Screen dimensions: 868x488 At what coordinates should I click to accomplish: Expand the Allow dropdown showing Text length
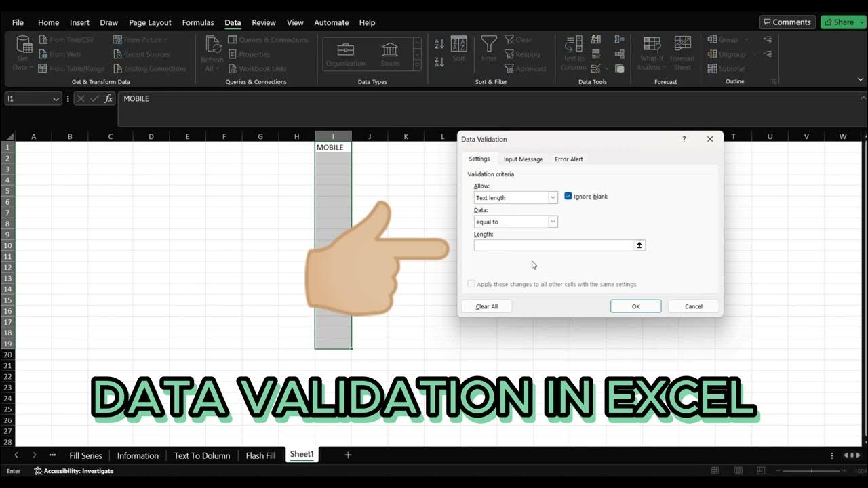(x=553, y=198)
